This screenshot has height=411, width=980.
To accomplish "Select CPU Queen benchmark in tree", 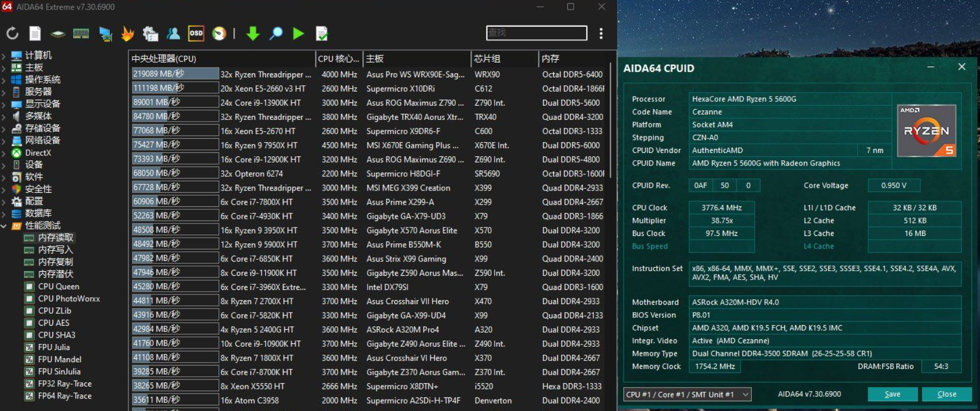I will point(58,287).
